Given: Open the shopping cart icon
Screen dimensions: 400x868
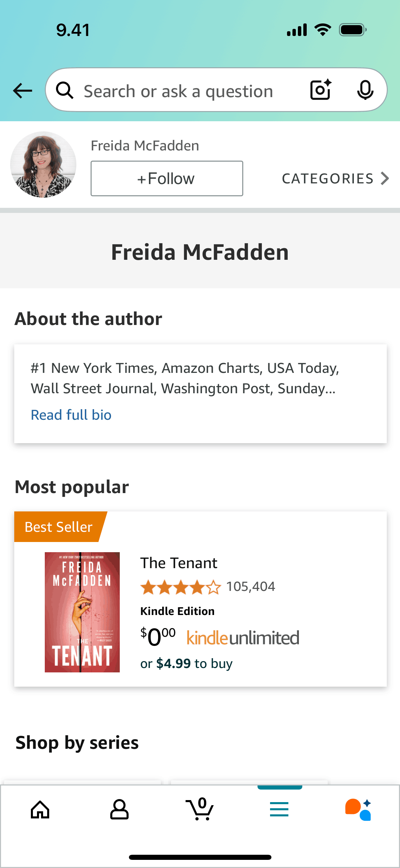Looking at the screenshot, I should point(200,810).
